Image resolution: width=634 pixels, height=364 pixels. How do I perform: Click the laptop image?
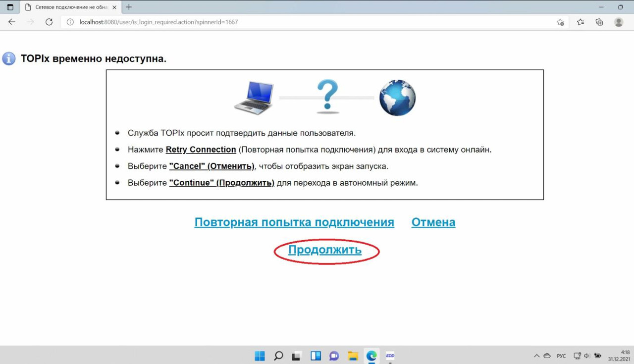(254, 98)
